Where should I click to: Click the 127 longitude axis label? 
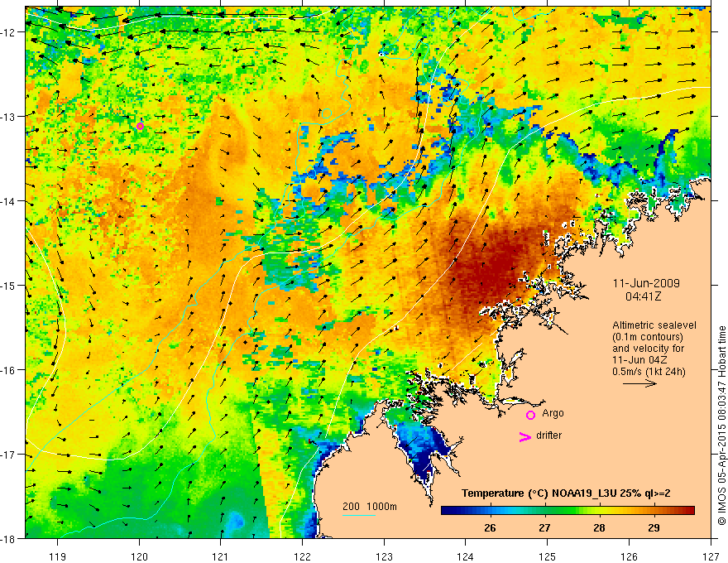click(x=711, y=556)
